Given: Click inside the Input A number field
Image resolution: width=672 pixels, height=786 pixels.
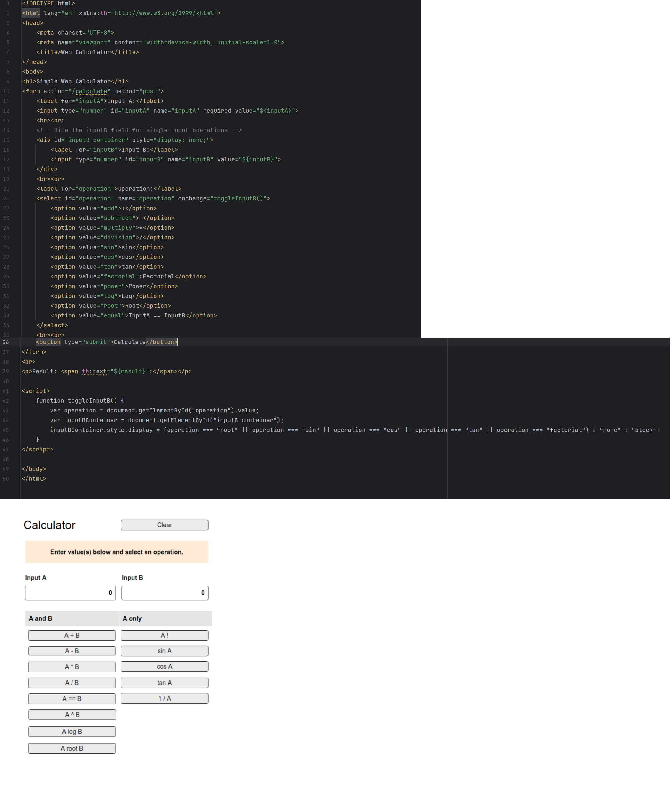Looking at the screenshot, I should click(x=70, y=593).
